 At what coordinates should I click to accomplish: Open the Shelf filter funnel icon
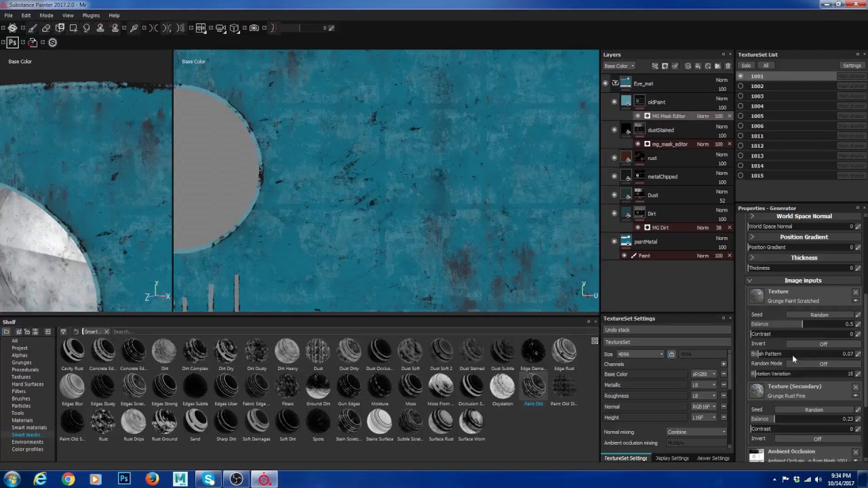[x=63, y=331]
